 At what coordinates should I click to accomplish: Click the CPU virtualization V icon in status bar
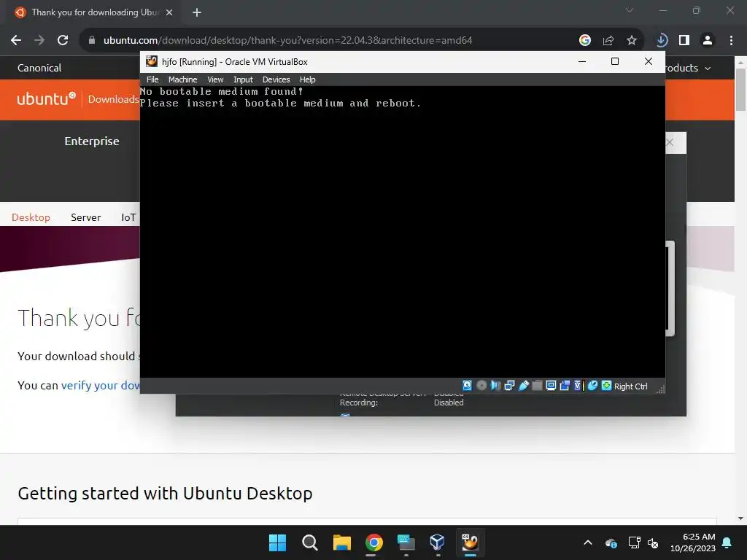click(578, 386)
